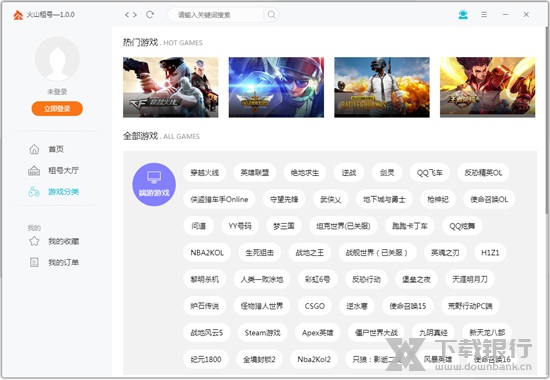Image resolution: width=550 pixels, height=380 pixels.
Task: Open the 王者荣耀 hot game thumbnail
Action: coord(488,87)
